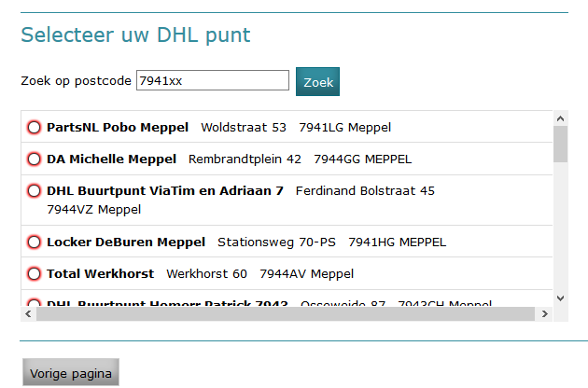Click the text 'Rembrandtplein 42'
Image resolution: width=588 pixels, height=388 pixels.
click(245, 159)
